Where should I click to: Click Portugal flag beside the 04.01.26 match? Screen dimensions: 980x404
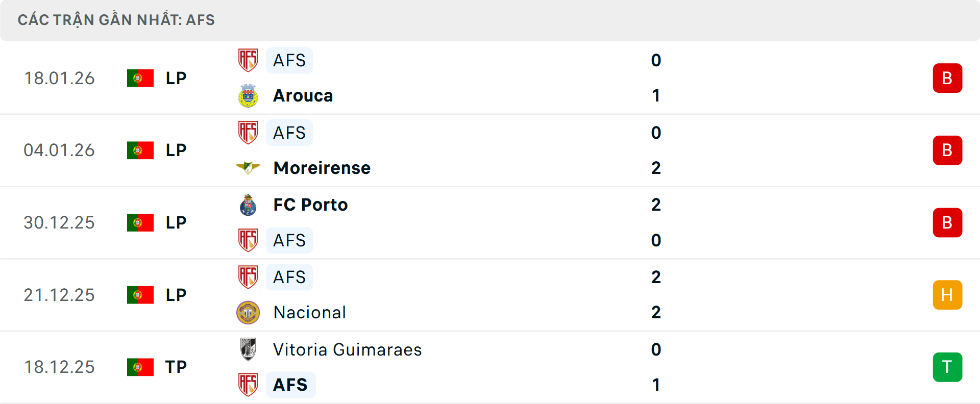tap(140, 150)
